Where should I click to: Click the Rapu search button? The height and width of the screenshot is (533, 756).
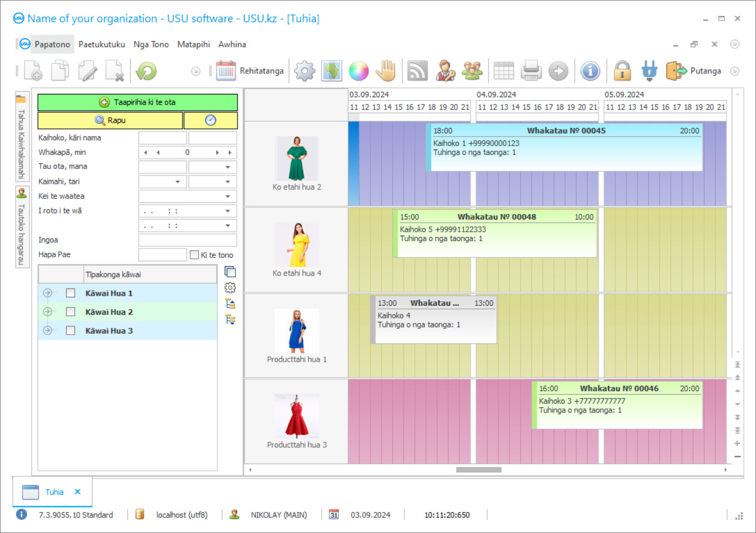click(110, 120)
